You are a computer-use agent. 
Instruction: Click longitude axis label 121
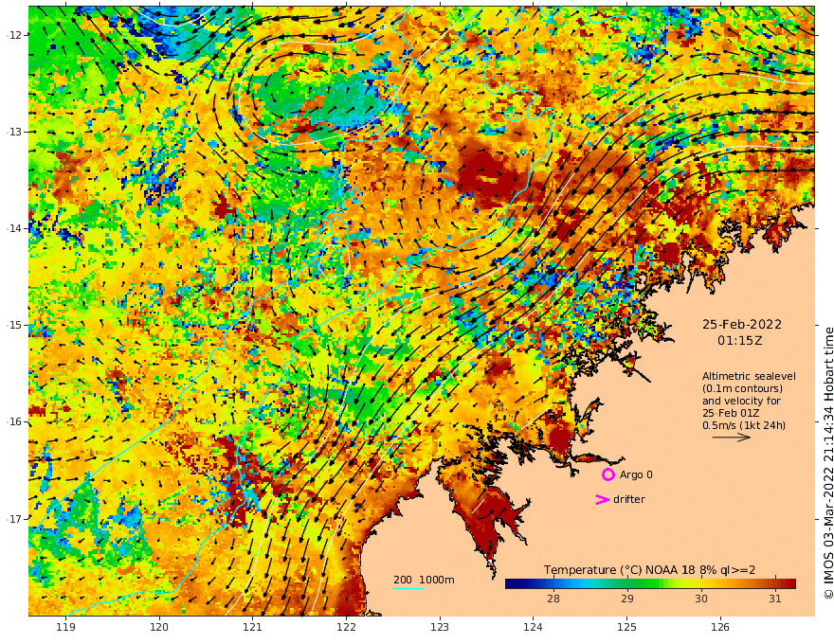tap(253, 627)
